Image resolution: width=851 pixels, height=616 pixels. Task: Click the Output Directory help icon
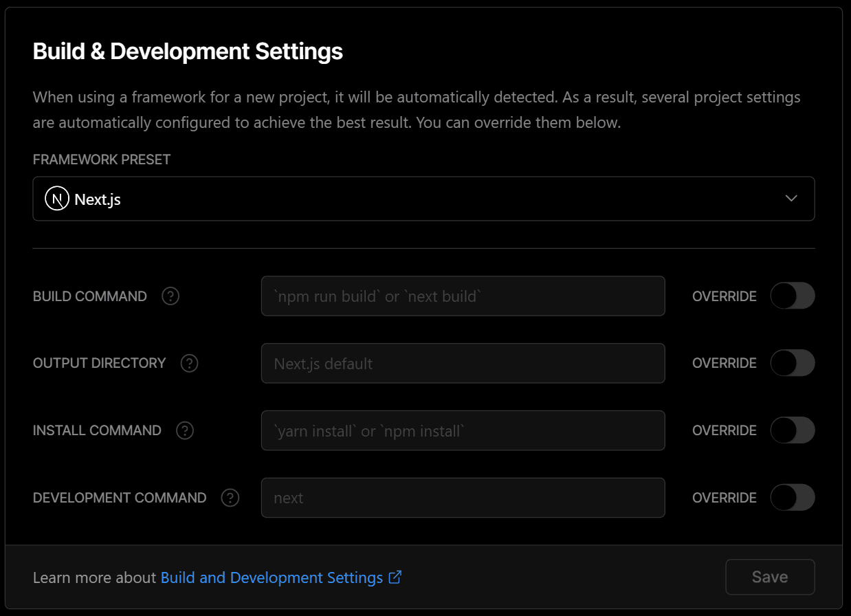click(189, 363)
